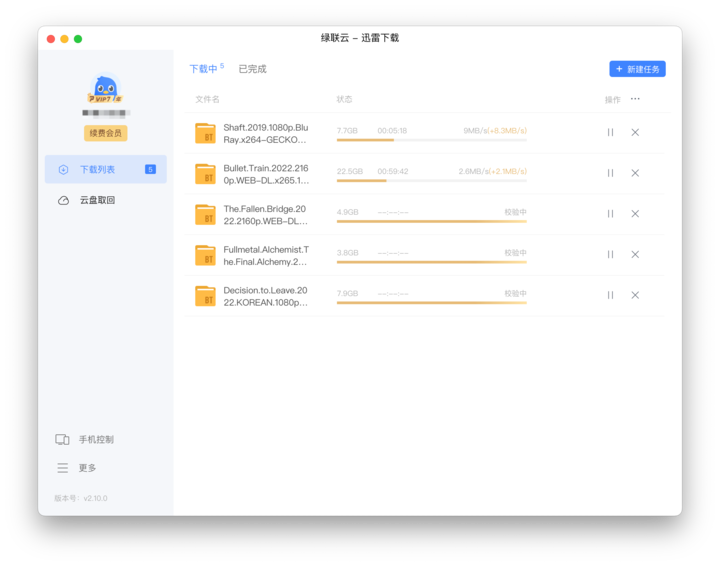Click the version number v2.10.0
Image resolution: width=720 pixels, height=566 pixels.
tap(96, 498)
